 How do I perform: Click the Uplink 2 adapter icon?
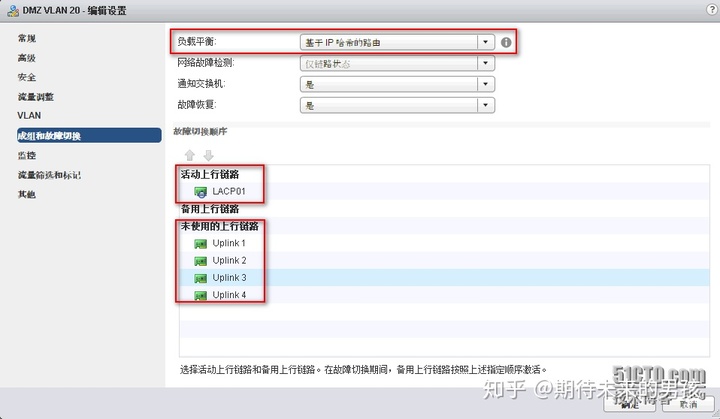coord(200,261)
